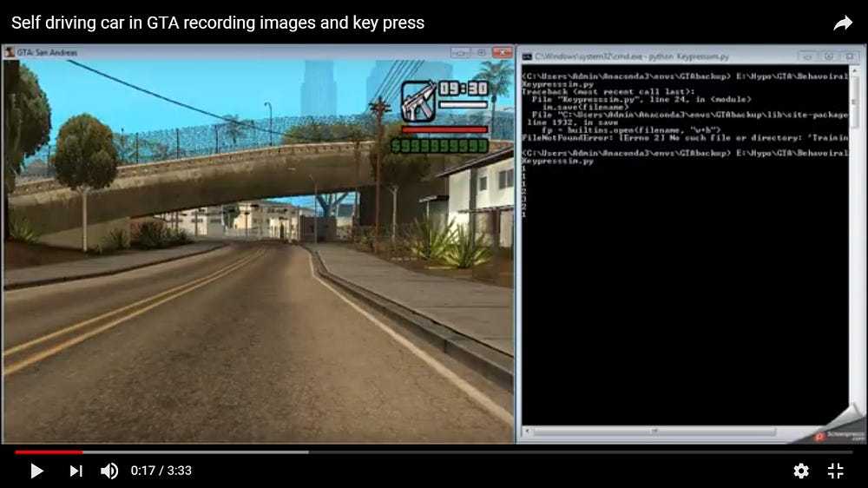Click the cmd vertical scrollbar
This screenshot has height=488, width=868.
[855, 244]
